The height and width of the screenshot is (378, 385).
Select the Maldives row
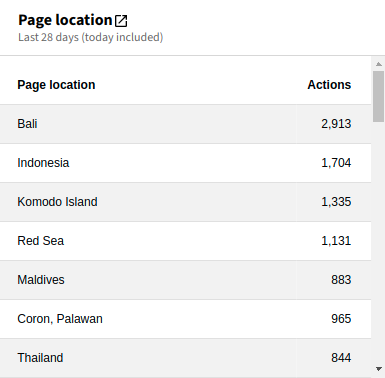185,280
